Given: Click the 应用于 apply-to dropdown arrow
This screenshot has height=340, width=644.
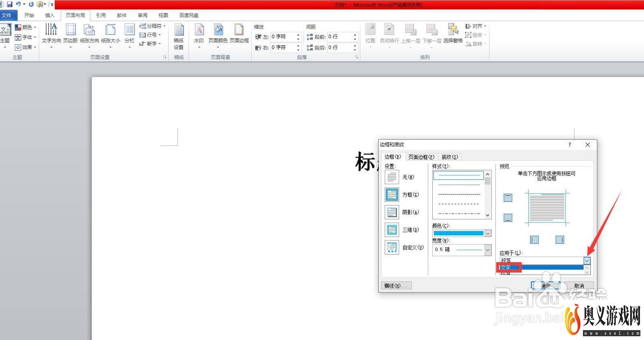Looking at the screenshot, I should click(x=587, y=261).
